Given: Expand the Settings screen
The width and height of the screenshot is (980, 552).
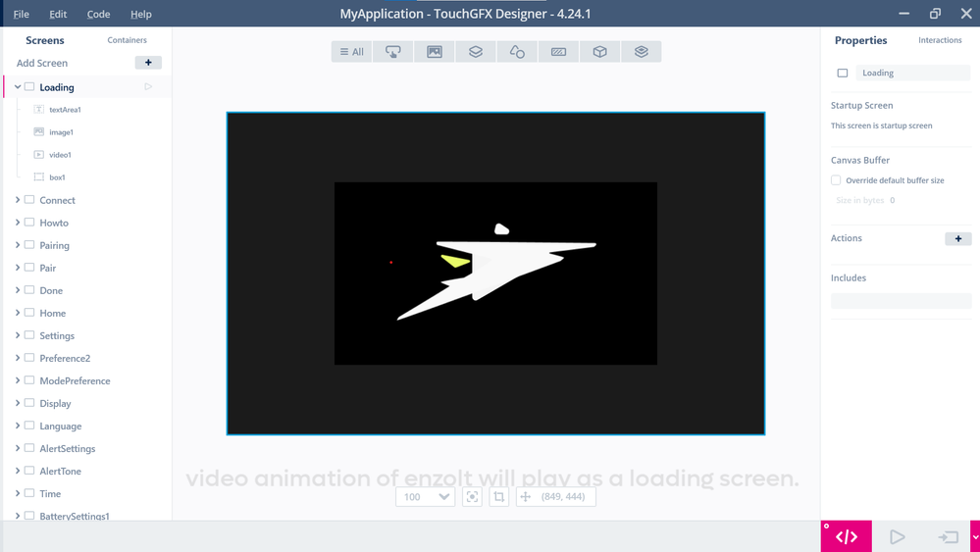Looking at the screenshot, I should [x=18, y=335].
